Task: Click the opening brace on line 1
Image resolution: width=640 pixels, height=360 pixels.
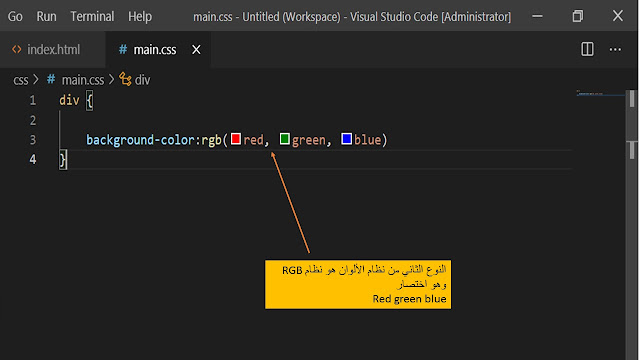Action: pos(89,101)
